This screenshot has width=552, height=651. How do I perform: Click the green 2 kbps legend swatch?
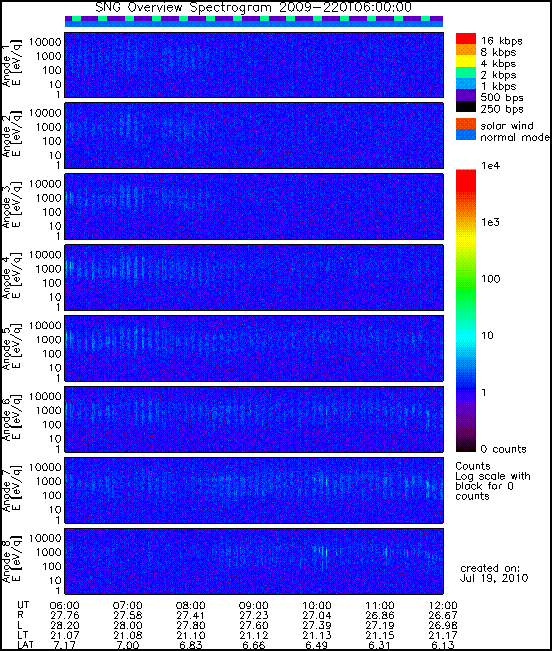click(x=466, y=72)
